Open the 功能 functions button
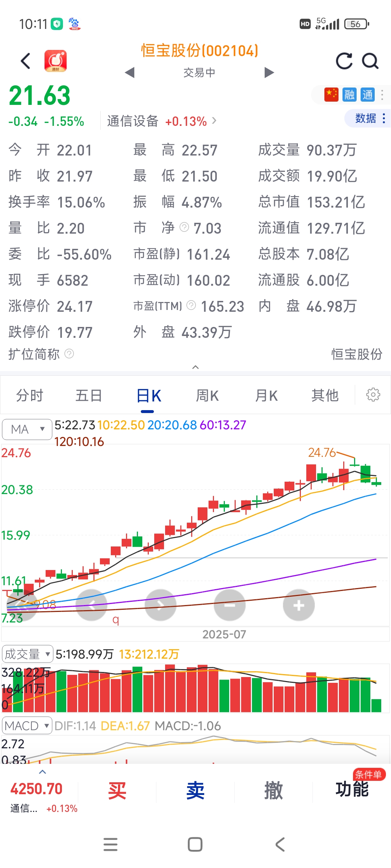Image resolution: width=391 pixels, height=868 pixels. click(352, 790)
